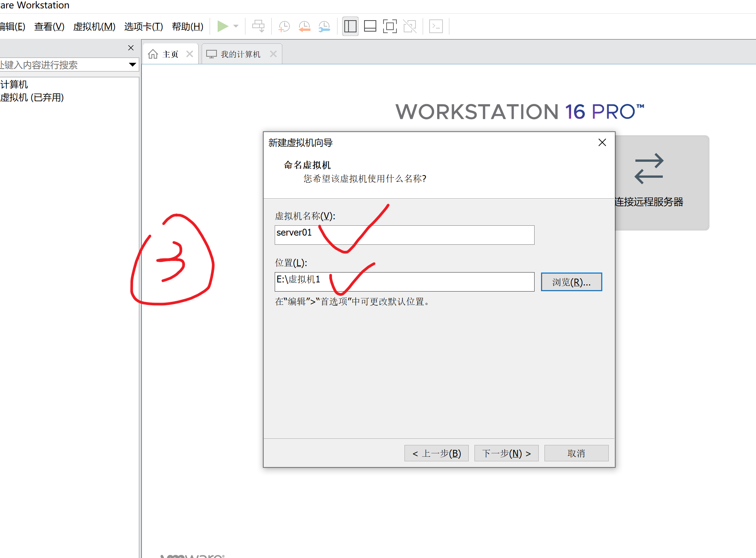Viewport: 756px width, 558px height.
Task: Click the green Power On play icon
Action: click(x=223, y=26)
